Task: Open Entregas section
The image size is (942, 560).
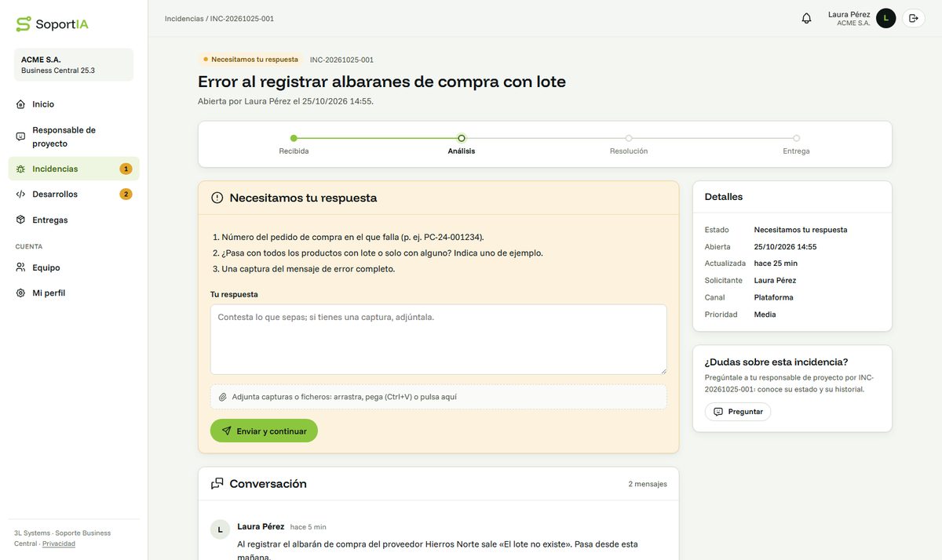Action: click(74, 220)
